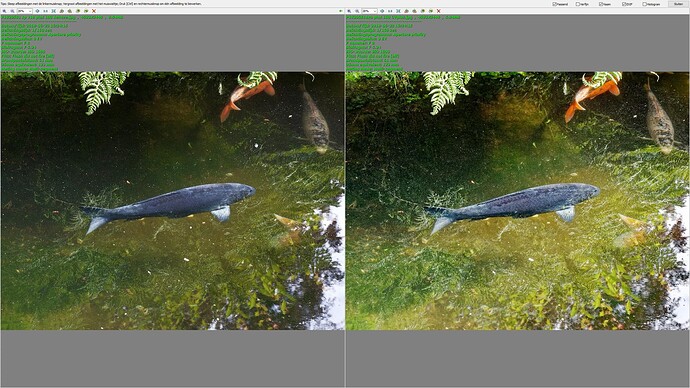Zoom out on the left image panel

(x=12, y=11)
